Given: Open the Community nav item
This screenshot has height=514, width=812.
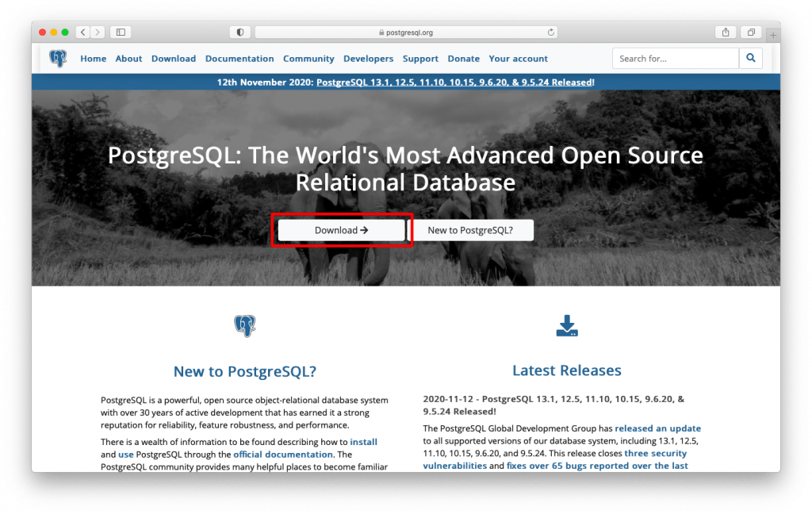Looking at the screenshot, I should [x=308, y=59].
